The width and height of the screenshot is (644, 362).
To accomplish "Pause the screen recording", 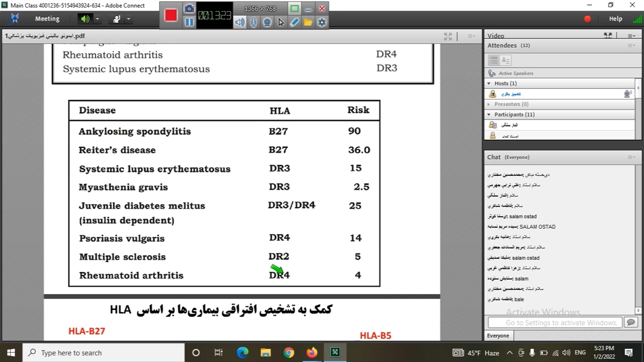I will (x=189, y=22).
